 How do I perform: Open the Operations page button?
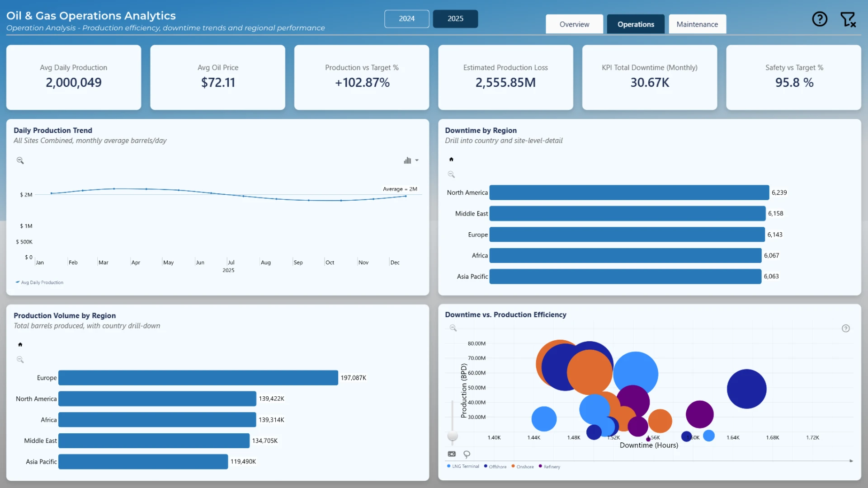coord(636,24)
